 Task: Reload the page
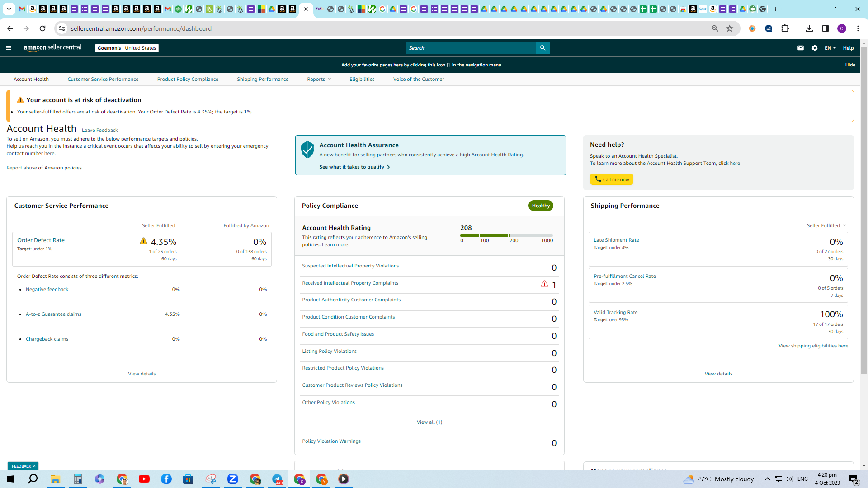pyautogui.click(x=42, y=28)
